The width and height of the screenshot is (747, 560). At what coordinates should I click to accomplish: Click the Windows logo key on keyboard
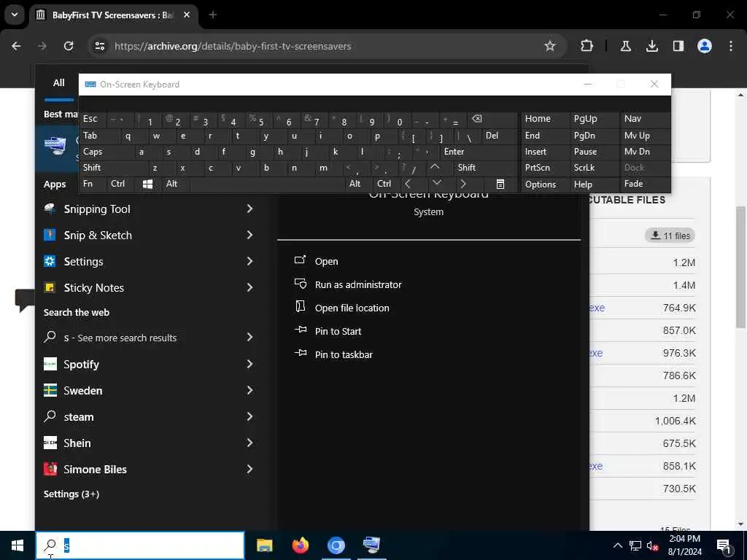(147, 184)
